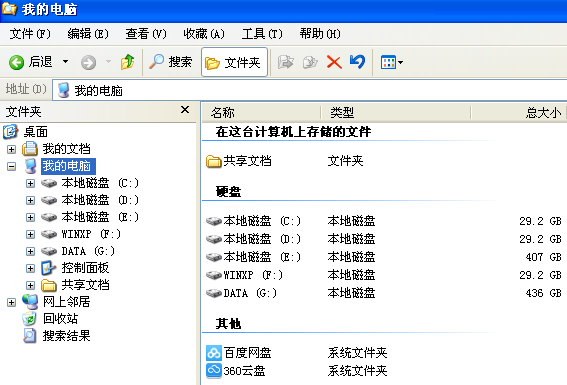Select WINXP (F:) in the file list

coord(244,275)
